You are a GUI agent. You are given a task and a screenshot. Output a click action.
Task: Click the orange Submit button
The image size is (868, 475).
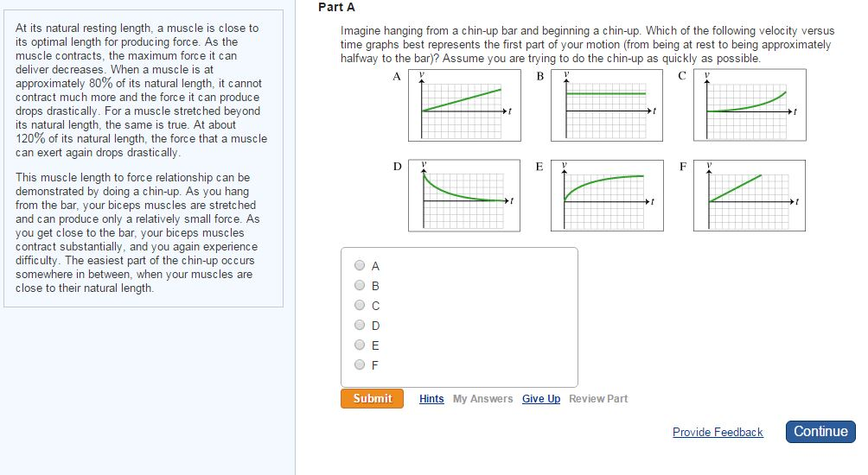click(x=372, y=399)
